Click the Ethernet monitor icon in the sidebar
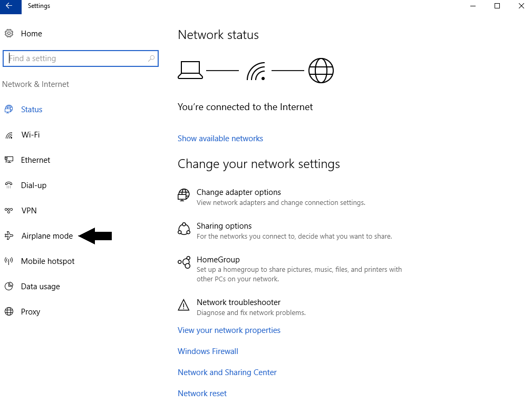 [9, 160]
